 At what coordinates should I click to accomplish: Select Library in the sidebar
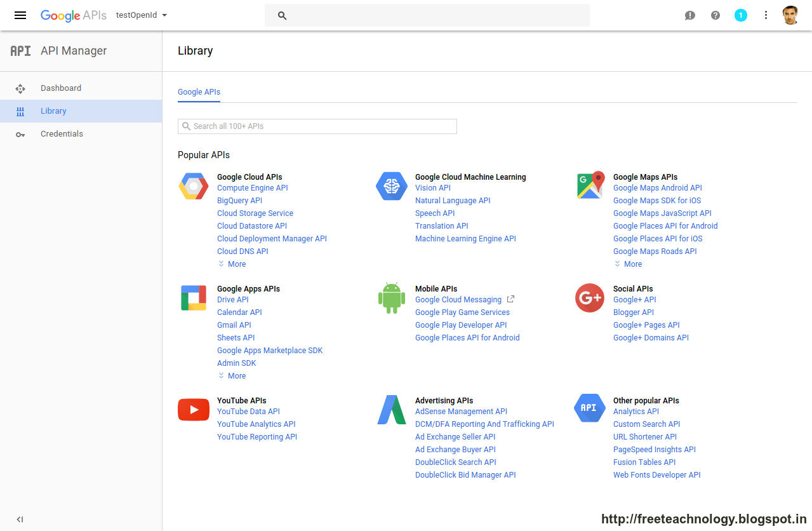[53, 111]
